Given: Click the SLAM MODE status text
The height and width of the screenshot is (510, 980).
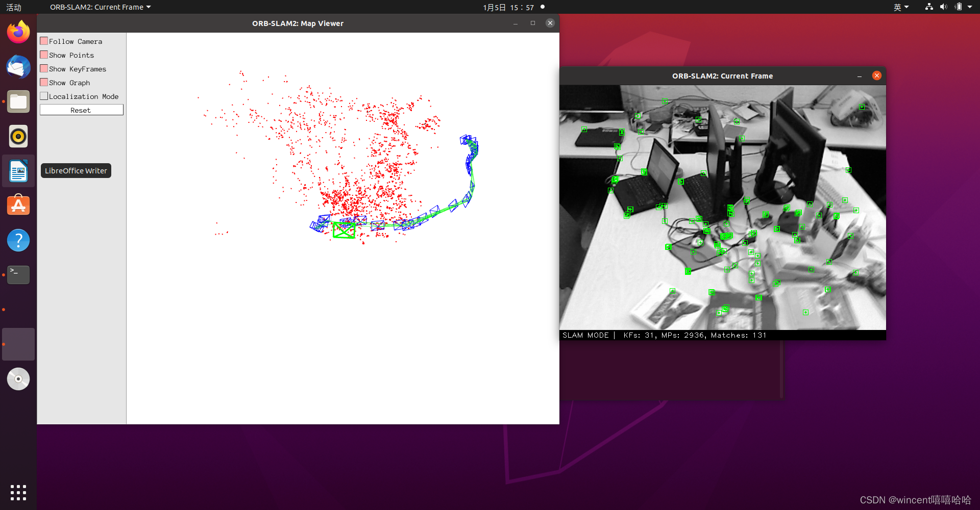Looking at the screenshot, I should (x=585, y=335).
